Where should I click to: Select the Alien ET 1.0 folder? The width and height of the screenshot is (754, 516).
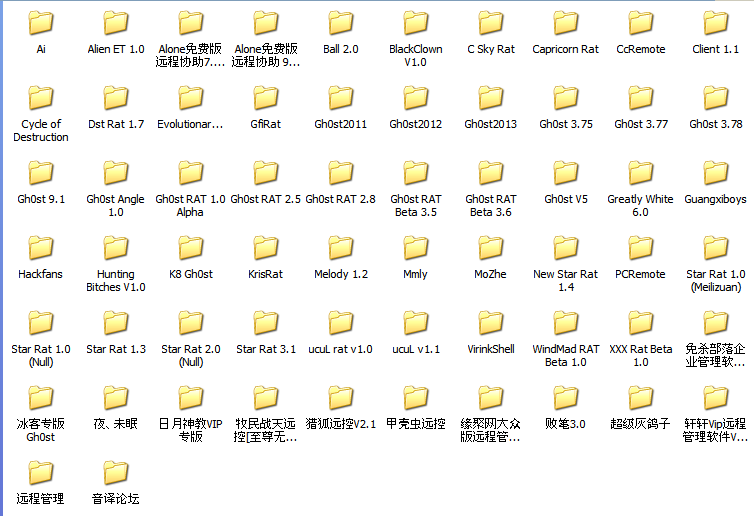116,24
